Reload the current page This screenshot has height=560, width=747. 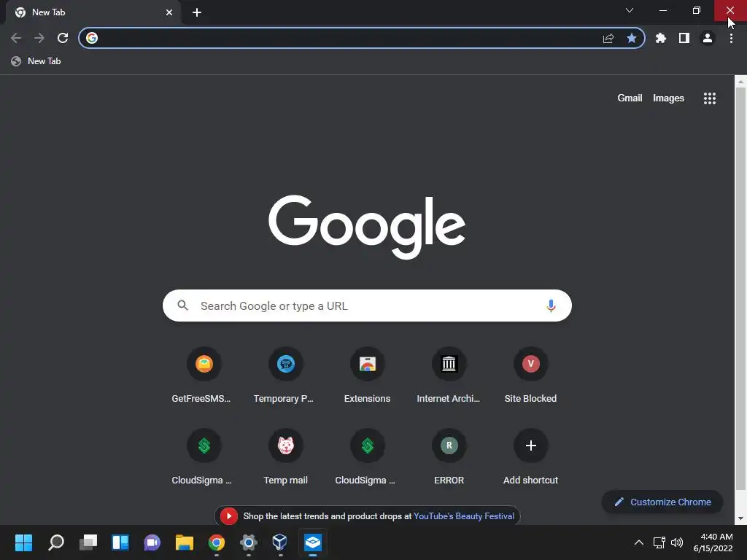(63, 38)
